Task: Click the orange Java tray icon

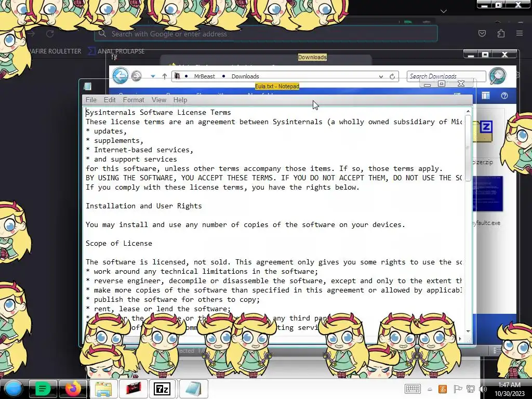Action: point(443,389)
